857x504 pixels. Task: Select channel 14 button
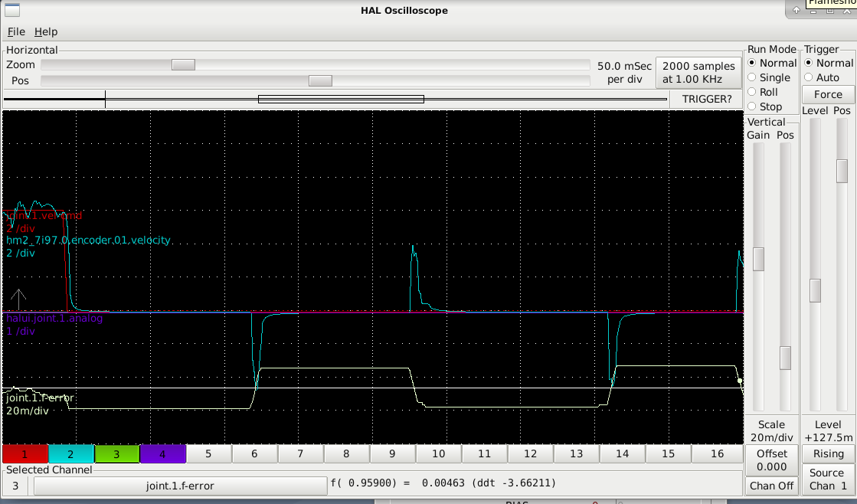point(622,453)
